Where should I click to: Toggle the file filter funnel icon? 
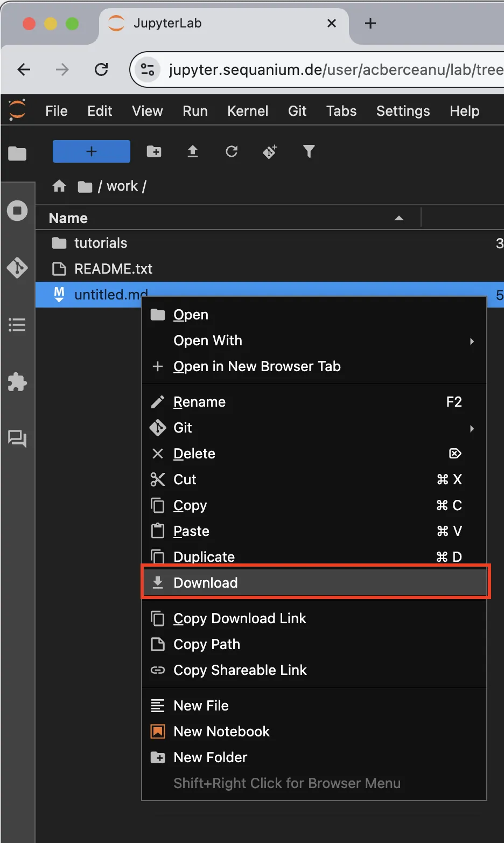pyautogui.click(x=309, y=152)
